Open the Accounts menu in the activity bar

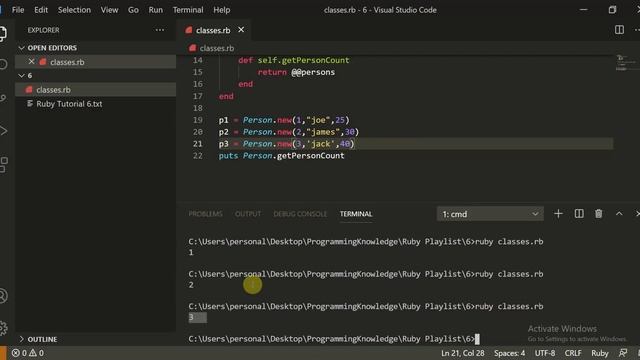click(3, 296)
